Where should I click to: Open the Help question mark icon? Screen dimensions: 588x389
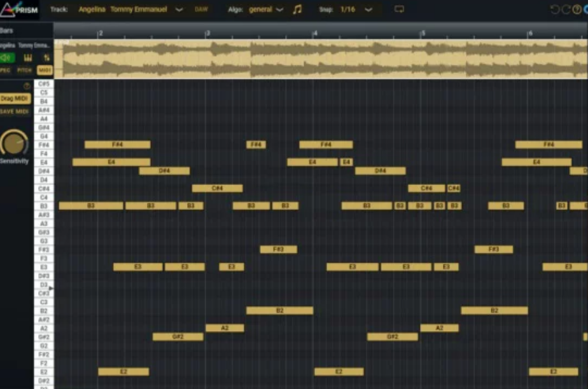click(x=577, y=10)
